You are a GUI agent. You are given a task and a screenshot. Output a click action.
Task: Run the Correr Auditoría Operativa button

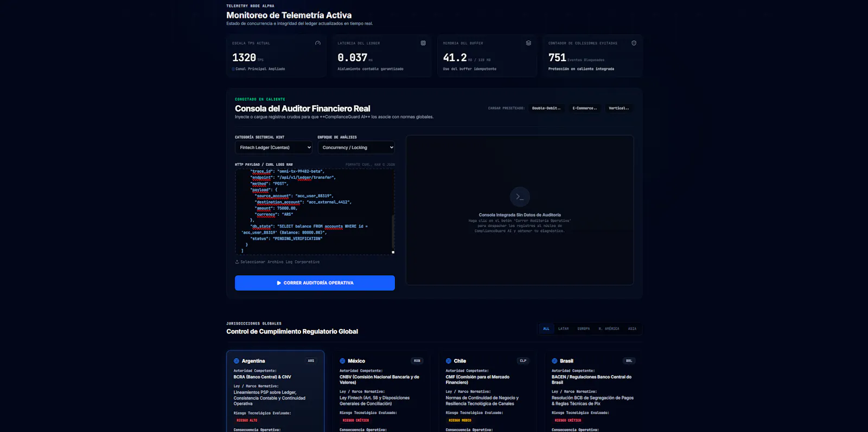pyautogui.click(x=315, y=283)
